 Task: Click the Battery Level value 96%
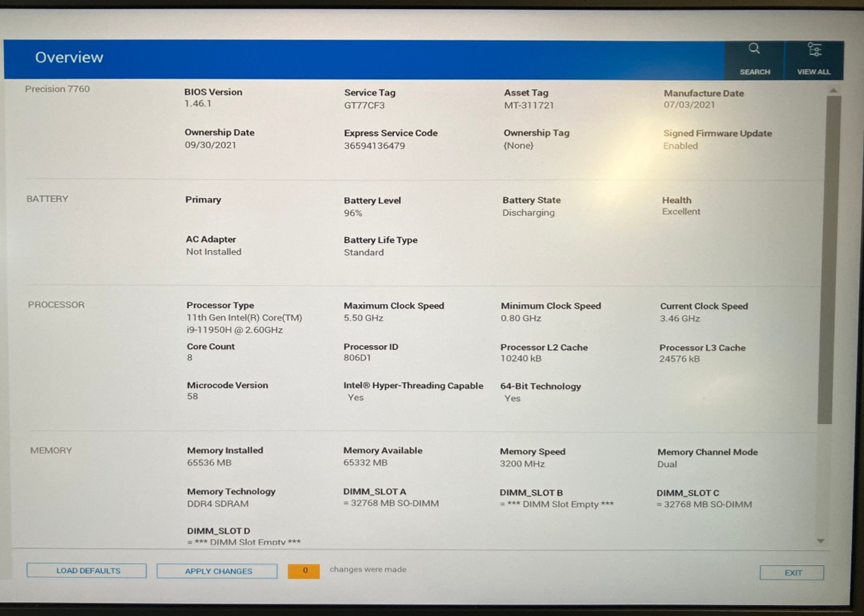point(353,213)
